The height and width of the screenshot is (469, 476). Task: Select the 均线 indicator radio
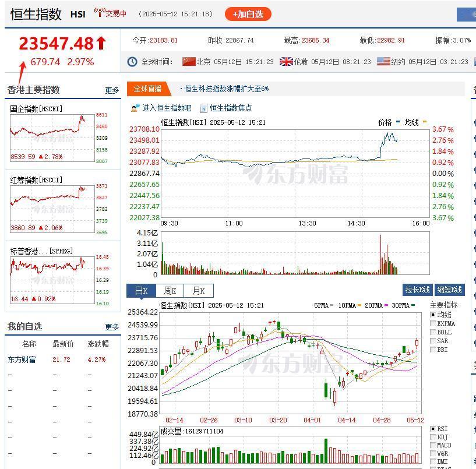[x=433, y=315]
